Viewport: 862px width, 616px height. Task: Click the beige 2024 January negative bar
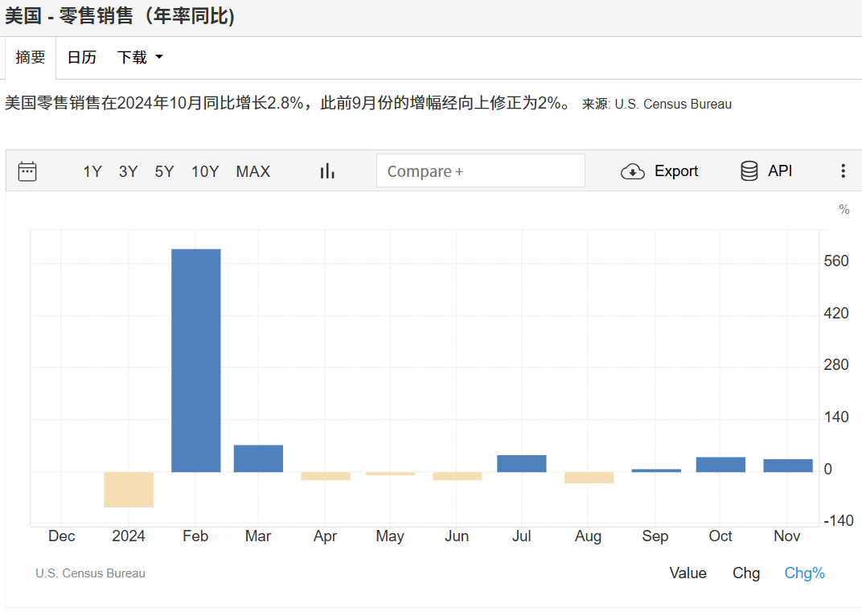(129, 490)
